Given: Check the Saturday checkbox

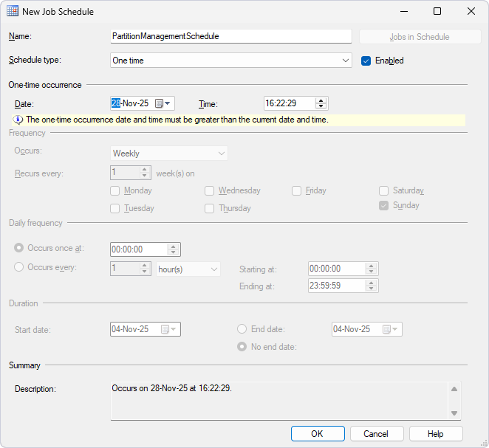Looking at the screenshot, I should [x=383, y=190].
